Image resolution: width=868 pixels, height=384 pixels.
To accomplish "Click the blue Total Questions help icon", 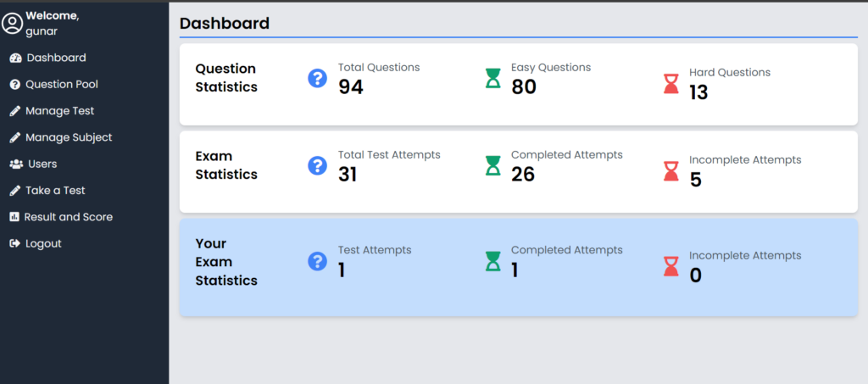I will 317,79.
